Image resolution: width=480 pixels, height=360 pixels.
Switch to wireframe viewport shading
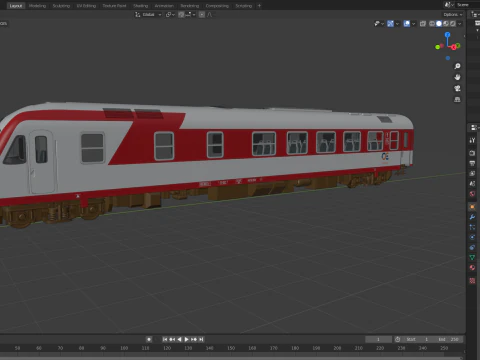click(x=432, y=24)
